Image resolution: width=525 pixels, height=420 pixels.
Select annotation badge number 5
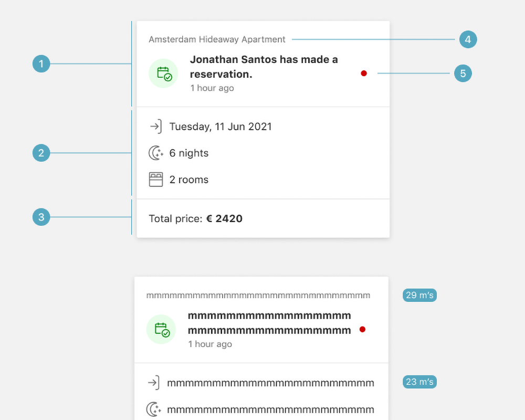tap(463, 73)
